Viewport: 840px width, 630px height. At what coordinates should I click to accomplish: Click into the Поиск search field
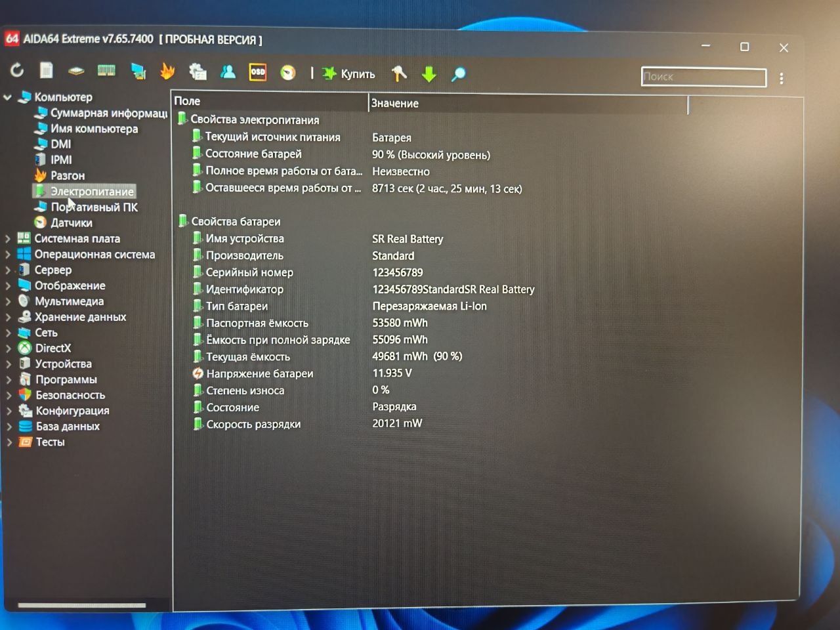(703, 77)
